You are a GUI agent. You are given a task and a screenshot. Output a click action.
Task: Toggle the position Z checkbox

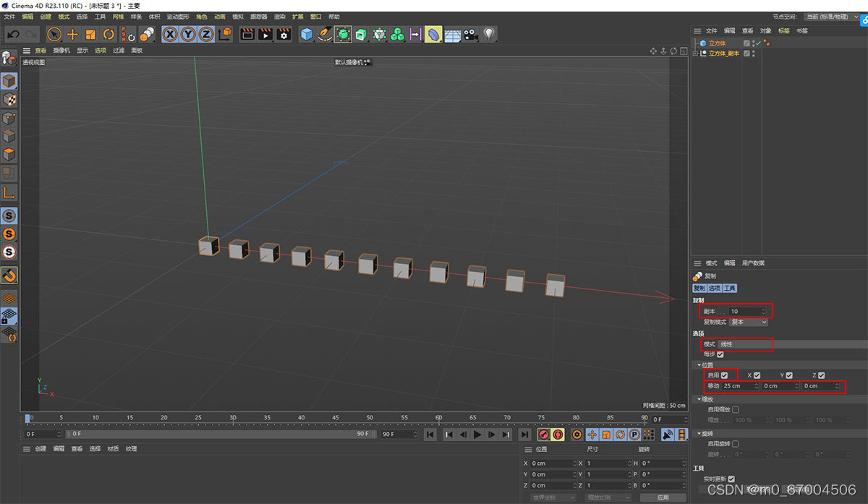[822, 375]
